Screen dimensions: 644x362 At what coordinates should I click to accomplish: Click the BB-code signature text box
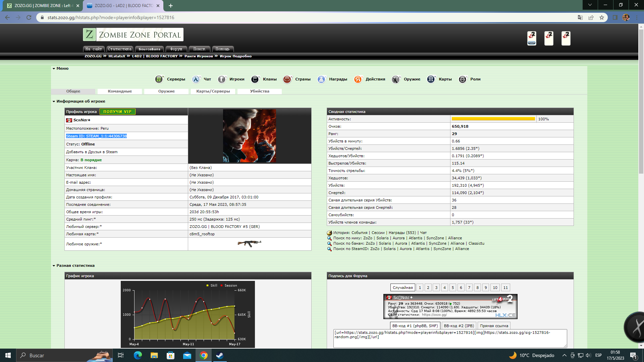pos(450,338)
